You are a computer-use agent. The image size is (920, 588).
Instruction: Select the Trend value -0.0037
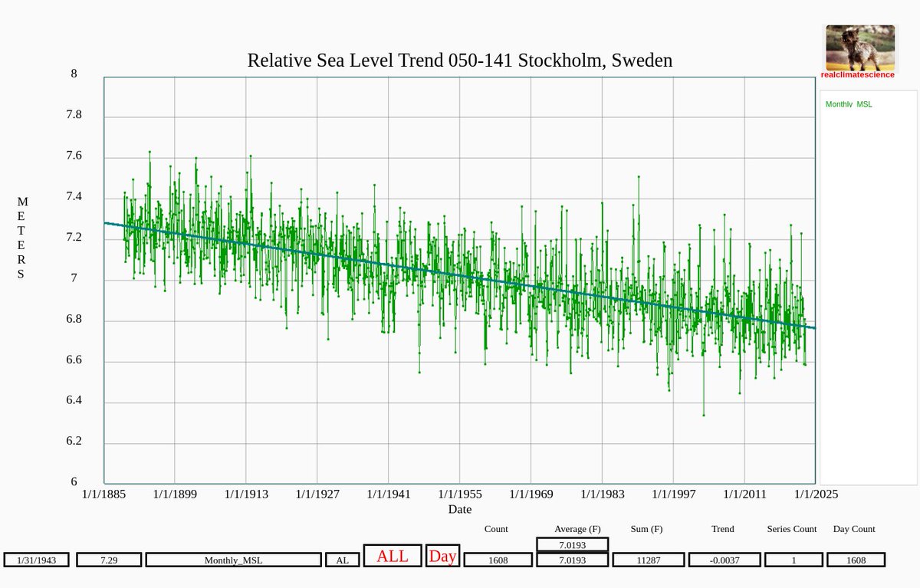pos(724,559)
